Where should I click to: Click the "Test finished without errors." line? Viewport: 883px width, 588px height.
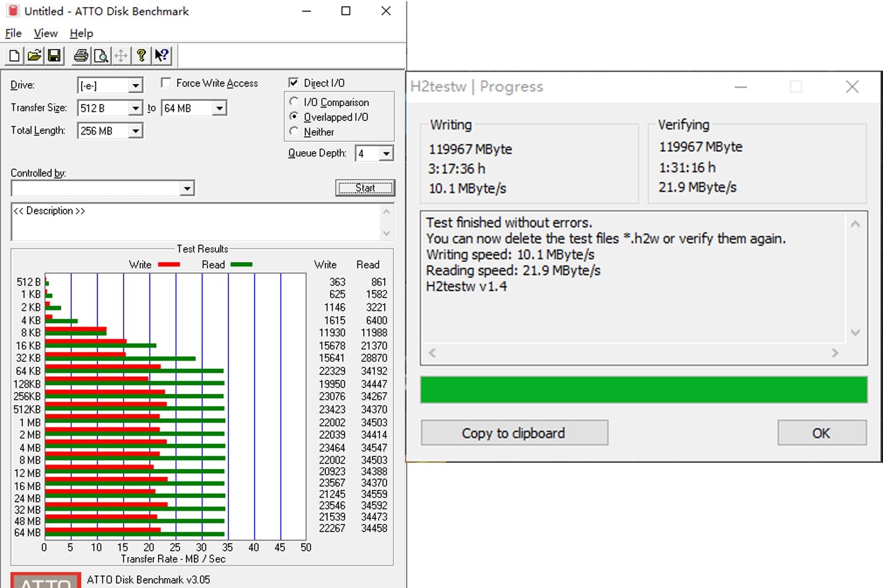point(509,223)
